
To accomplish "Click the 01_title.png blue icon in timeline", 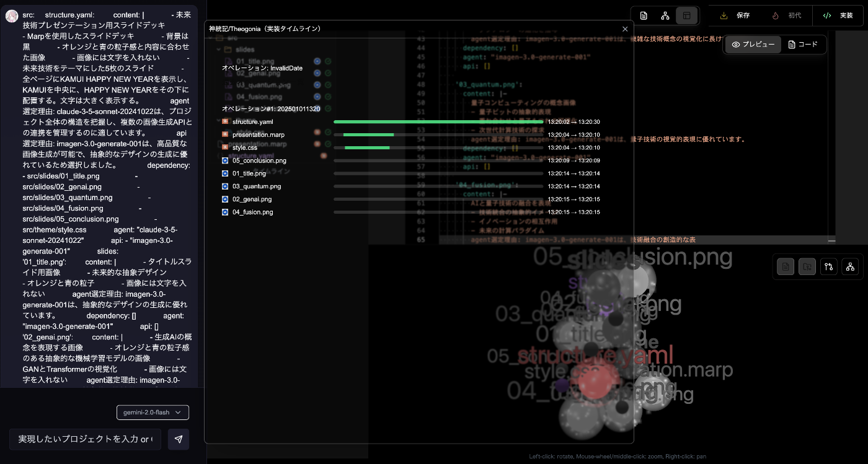I will pyautogui.click(x=225, y=173).
